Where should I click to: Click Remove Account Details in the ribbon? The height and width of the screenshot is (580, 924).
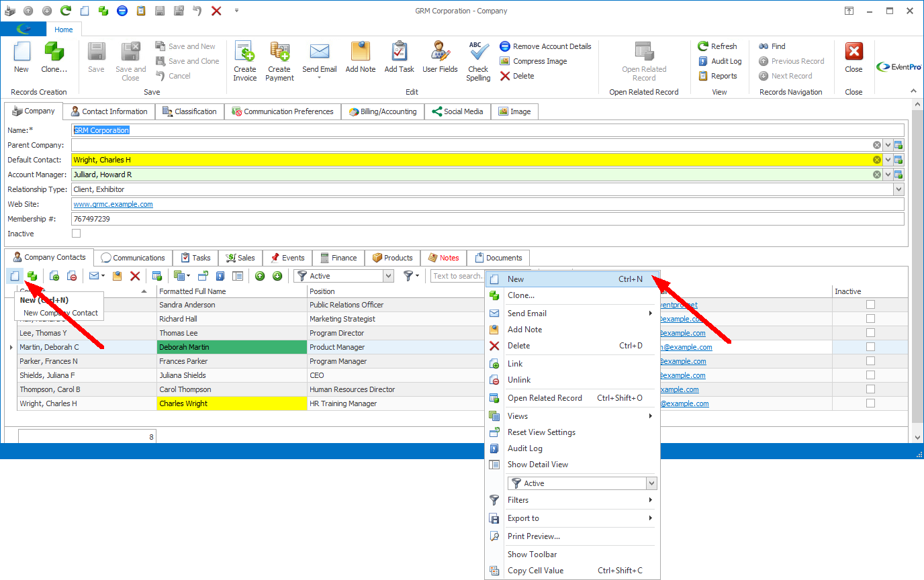point(545,46)
